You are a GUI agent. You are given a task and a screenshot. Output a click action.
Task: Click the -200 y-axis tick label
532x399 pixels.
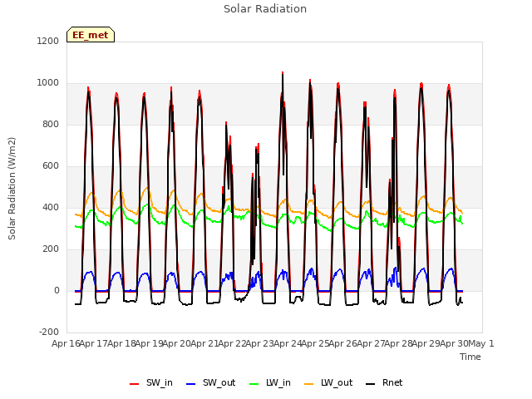(x=49, y=332)
